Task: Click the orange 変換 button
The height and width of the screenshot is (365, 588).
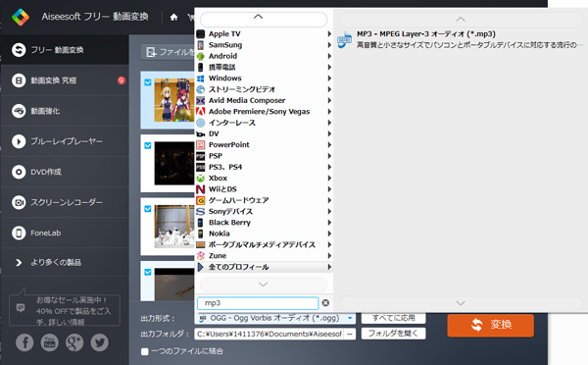Action: [x=491, y=325]
